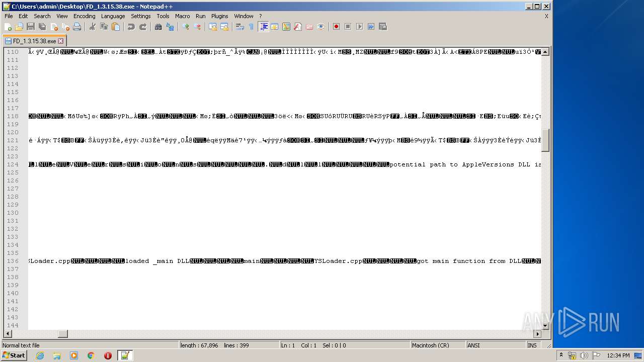Screen dimensions: 644x362
Task: Open Find with the binoculars icon
Action: click(158, 27)
